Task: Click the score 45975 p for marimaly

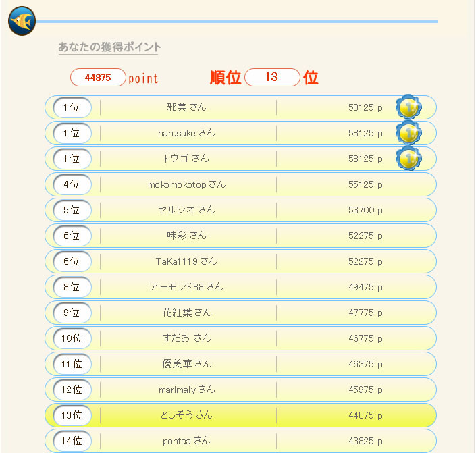Action: click(365, 390)
